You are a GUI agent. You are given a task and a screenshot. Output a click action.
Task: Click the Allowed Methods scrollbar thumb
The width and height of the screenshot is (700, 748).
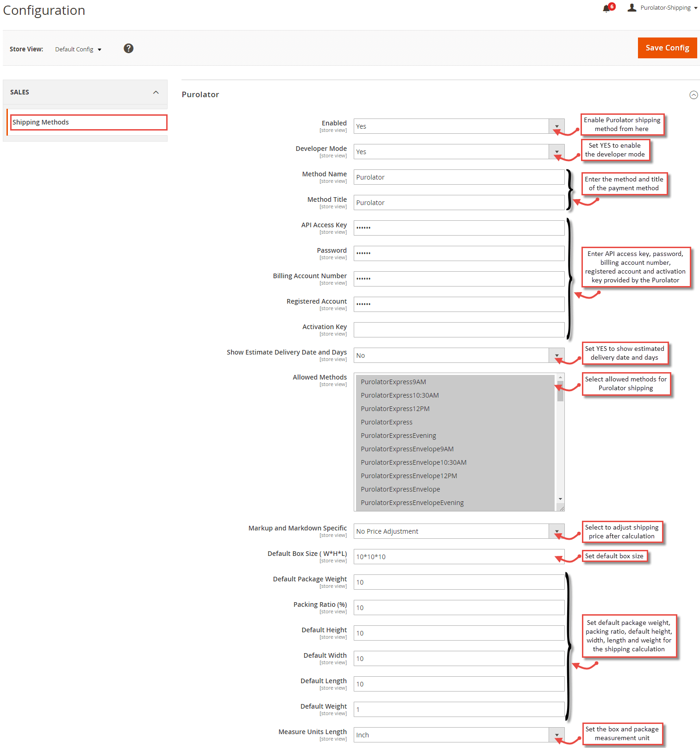[560, 391]
